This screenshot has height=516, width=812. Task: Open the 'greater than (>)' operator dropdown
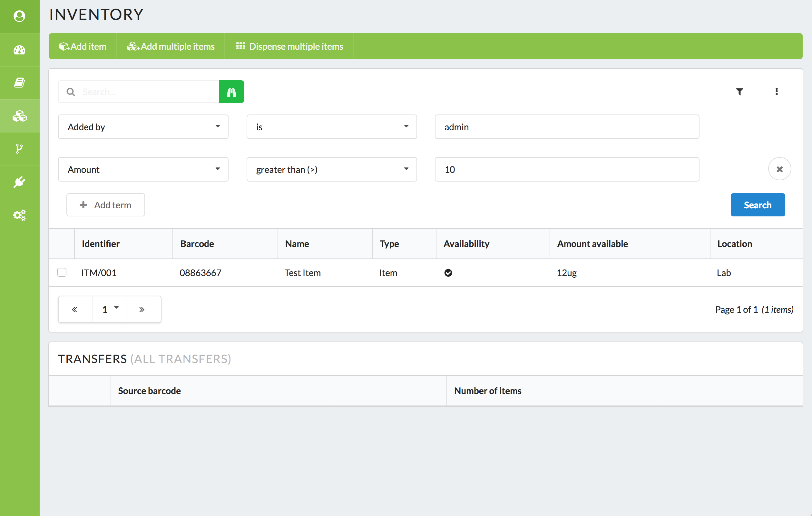331,169
